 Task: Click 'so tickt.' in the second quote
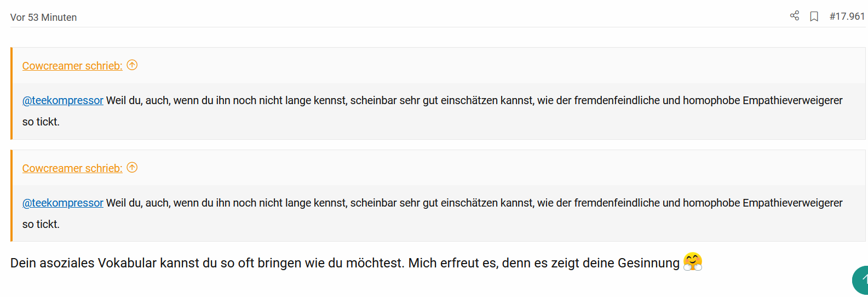[x=41, y=224]
